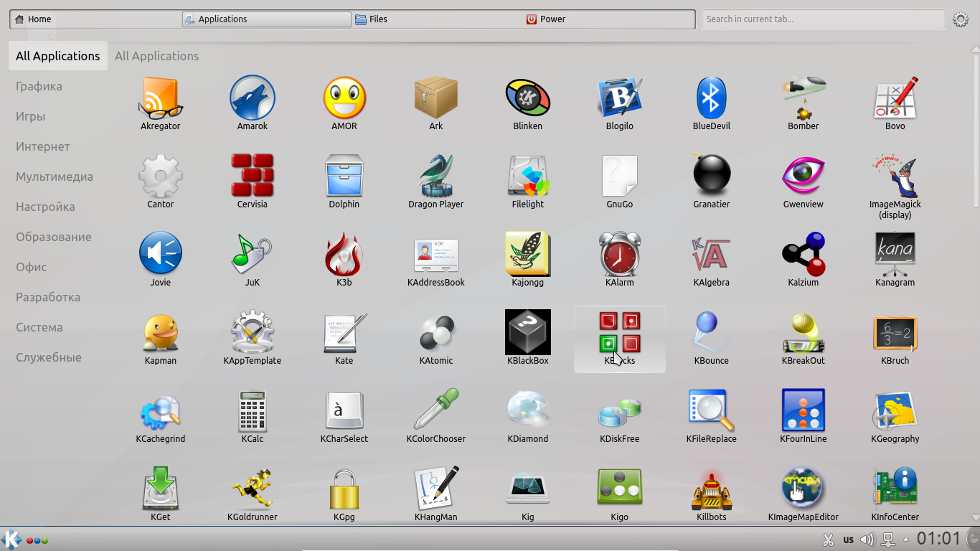Launch the KHangMan game

click(x=436, y=495)
